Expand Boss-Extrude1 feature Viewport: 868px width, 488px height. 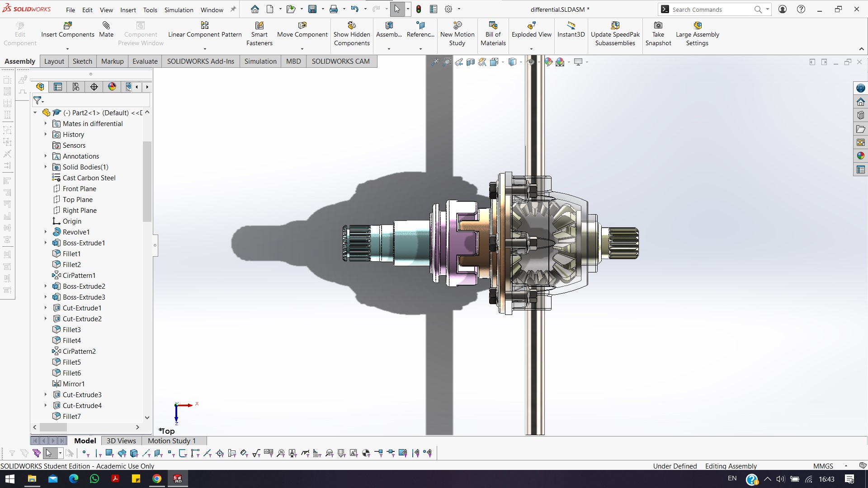click(x=45, y=243)
